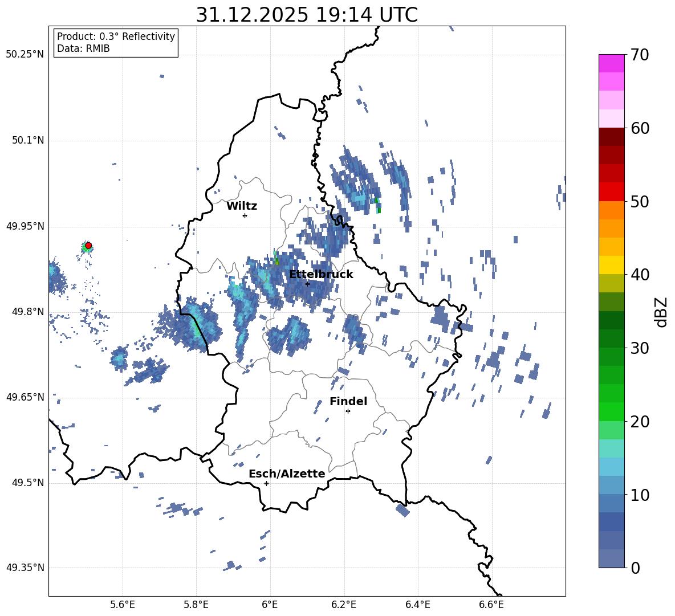Click the 20 tick on the colorbar

click(x=640, y=422)
